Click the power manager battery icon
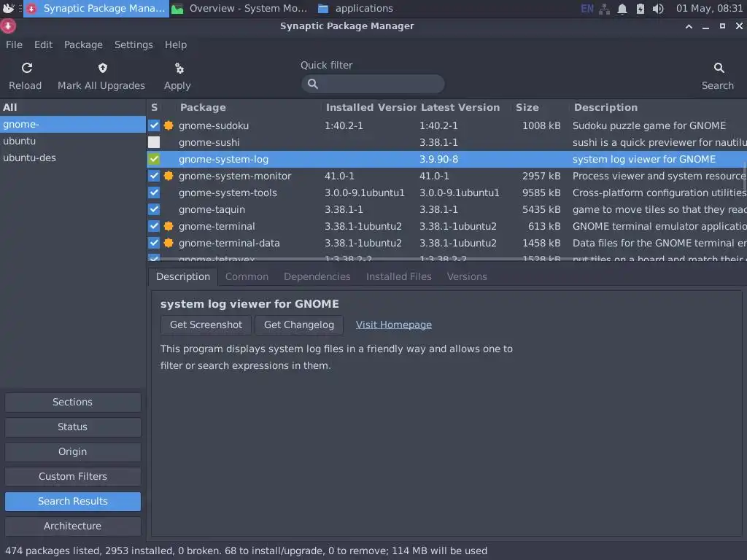Image resolution: width=747 pixels, height=560 pixels. [640, 9]
